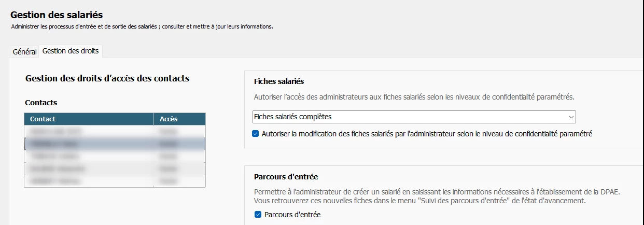This screenshot has width=644, height=225.
Task: Click the Gestion des salariés page title
Action: click(x=57, y=15)
